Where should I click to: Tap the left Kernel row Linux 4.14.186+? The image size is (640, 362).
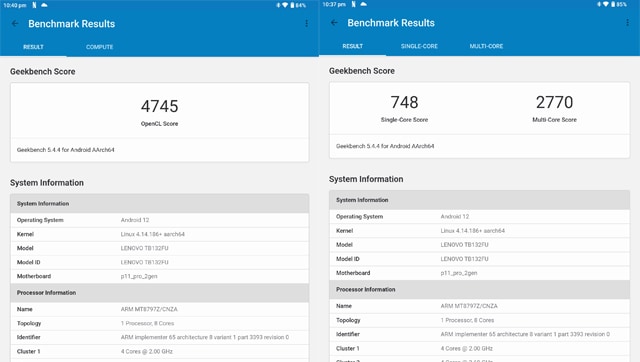tap(160, 234)
